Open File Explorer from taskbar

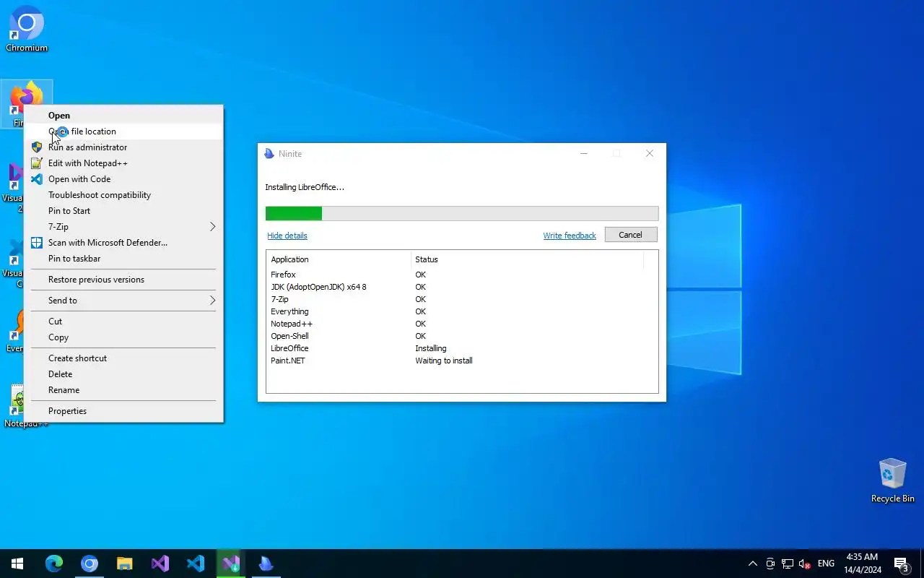[x=125, y=564]
